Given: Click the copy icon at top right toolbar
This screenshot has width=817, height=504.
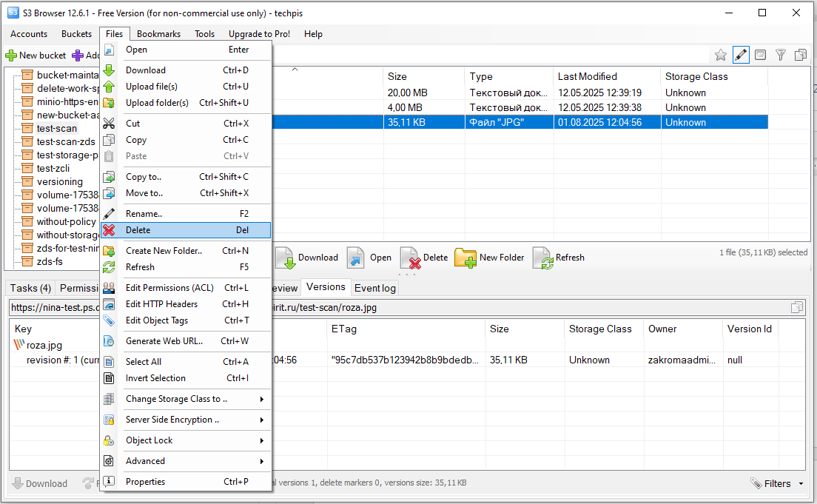Looking at the screenshot, I should pyautogui.click(x=801, y=55).
